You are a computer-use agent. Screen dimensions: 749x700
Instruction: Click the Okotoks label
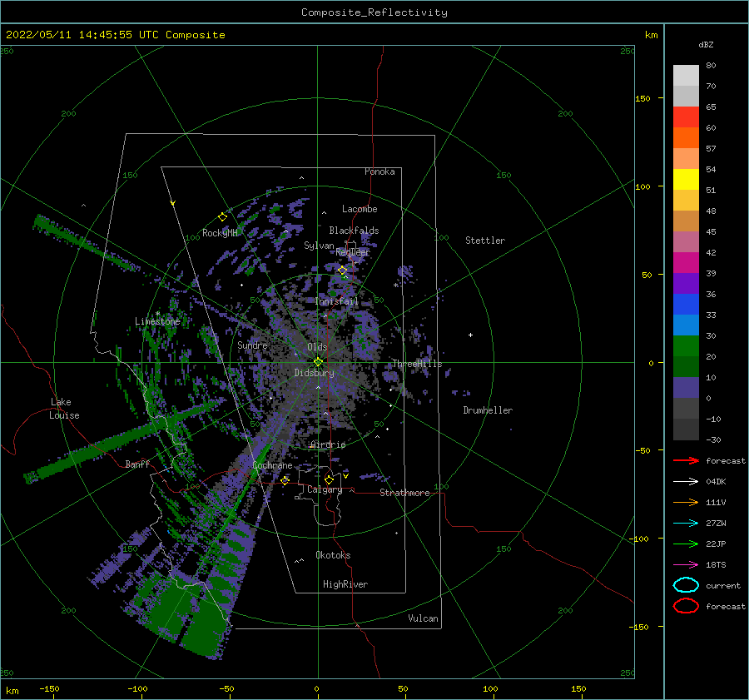[333, 555]
